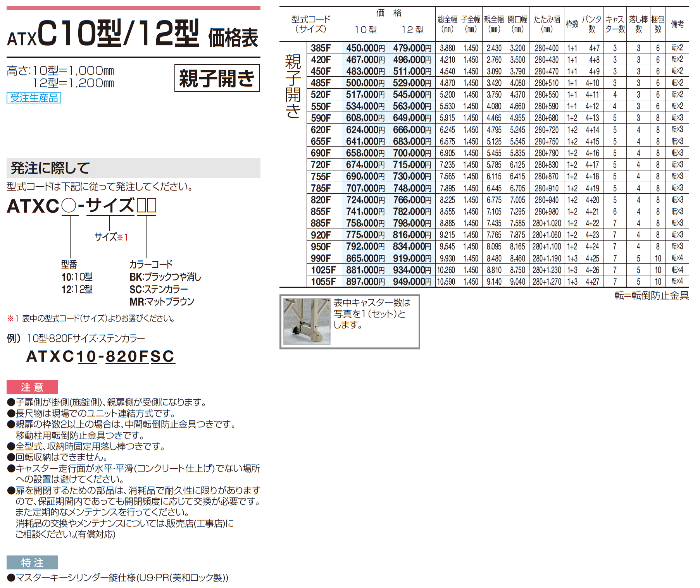
Task: Click the 総全幅 column header
Action: click(x=447, y=24)
